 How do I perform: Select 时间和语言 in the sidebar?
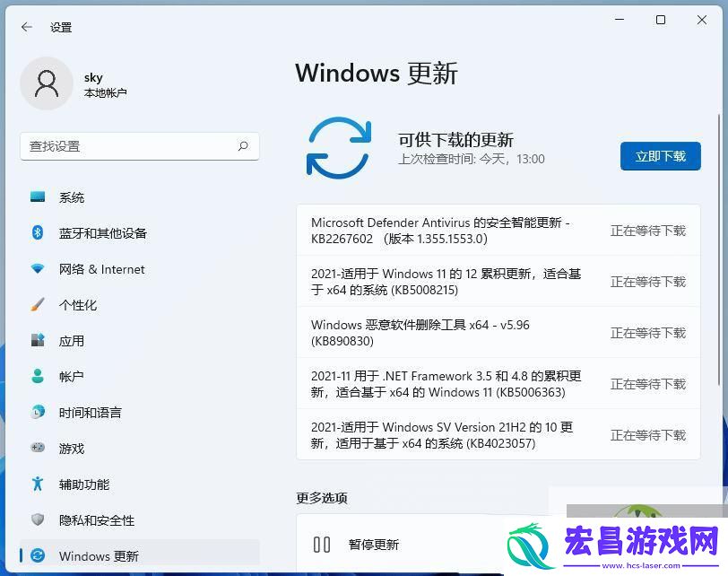coord(139,412)
